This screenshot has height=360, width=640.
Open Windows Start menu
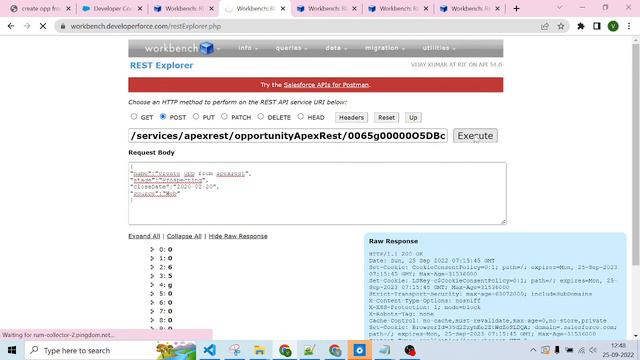tap(12, 350)
